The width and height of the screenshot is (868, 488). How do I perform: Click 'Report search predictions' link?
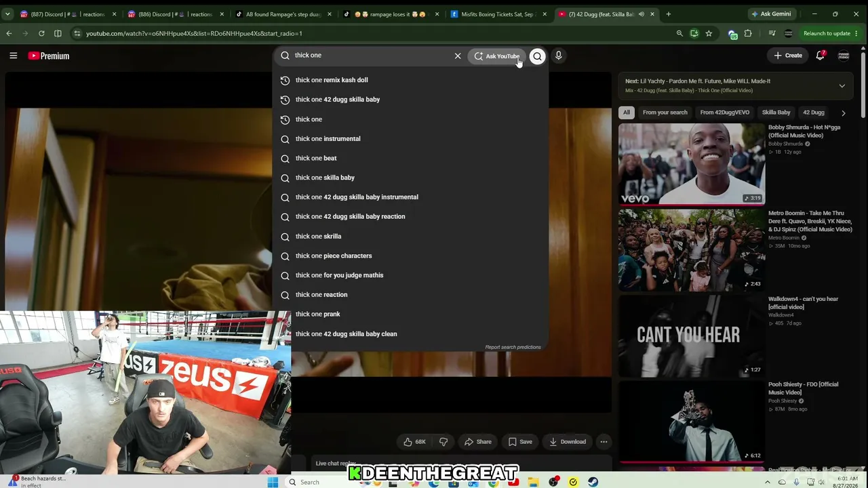coord(513,347)
